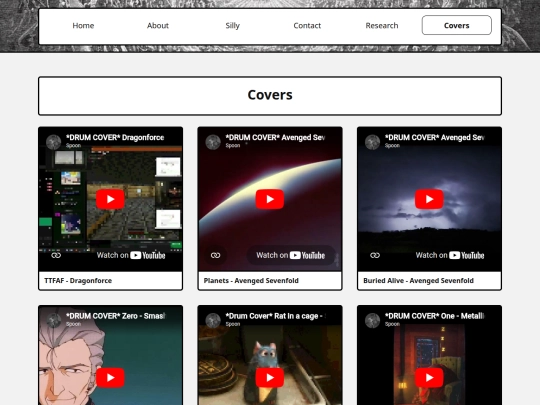This screenshot has width=540, height=405.
Task: Open Spoon channel avatar on Rat in a cage video
Action: [x=213, y=320]
